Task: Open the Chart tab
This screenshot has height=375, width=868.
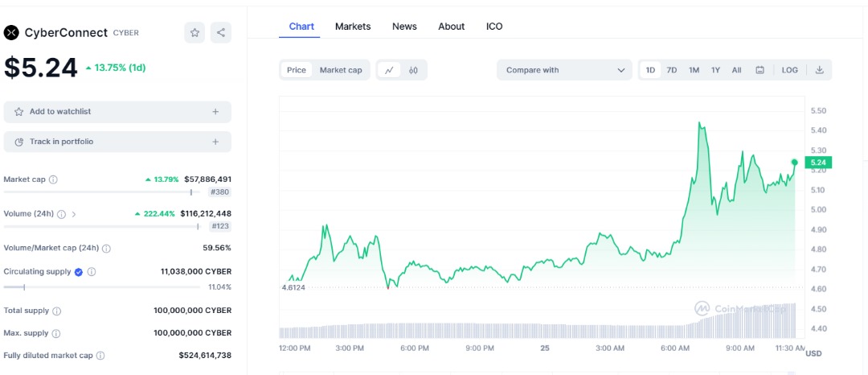Action: (x=301, y=26)
